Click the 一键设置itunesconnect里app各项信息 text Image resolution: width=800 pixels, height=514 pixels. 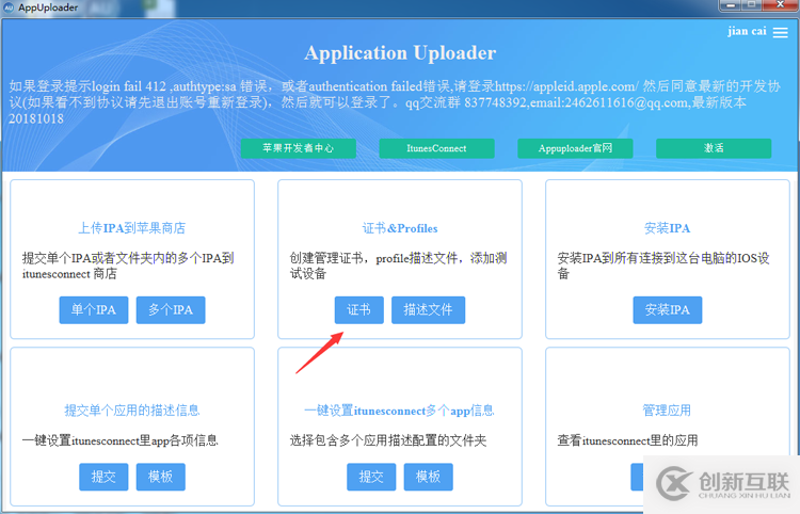[120, 440]
